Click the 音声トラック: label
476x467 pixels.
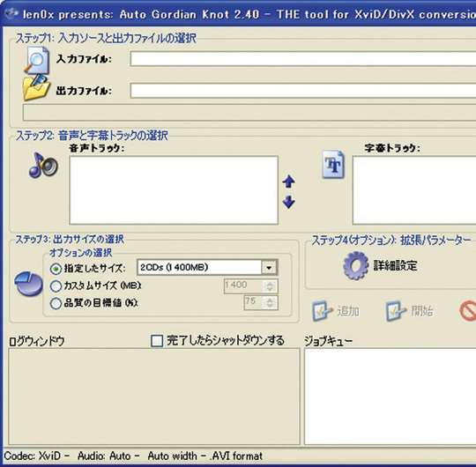[x=97, y=148]
